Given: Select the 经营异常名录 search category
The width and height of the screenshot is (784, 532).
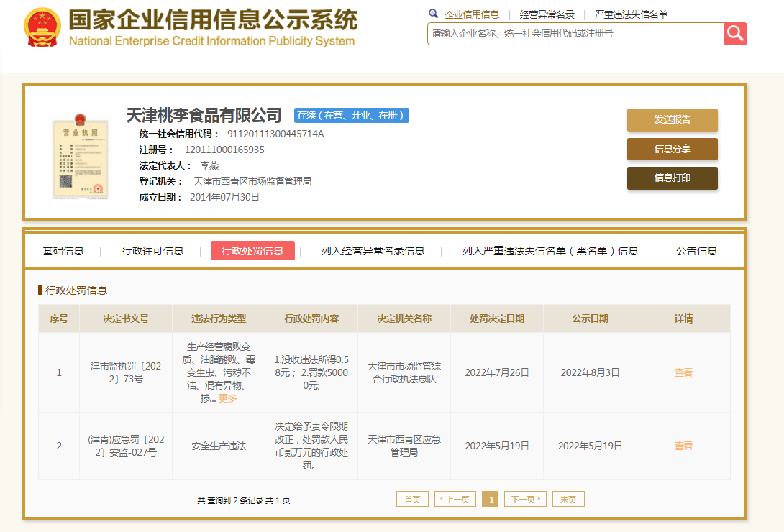Looking at the screenshot, I should 547,14.
